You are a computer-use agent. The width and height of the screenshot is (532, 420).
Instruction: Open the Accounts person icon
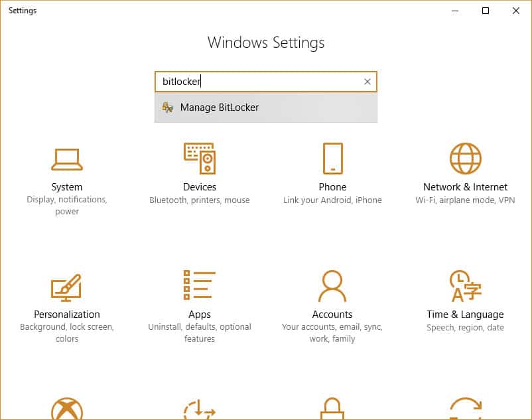tap(332, 286)
